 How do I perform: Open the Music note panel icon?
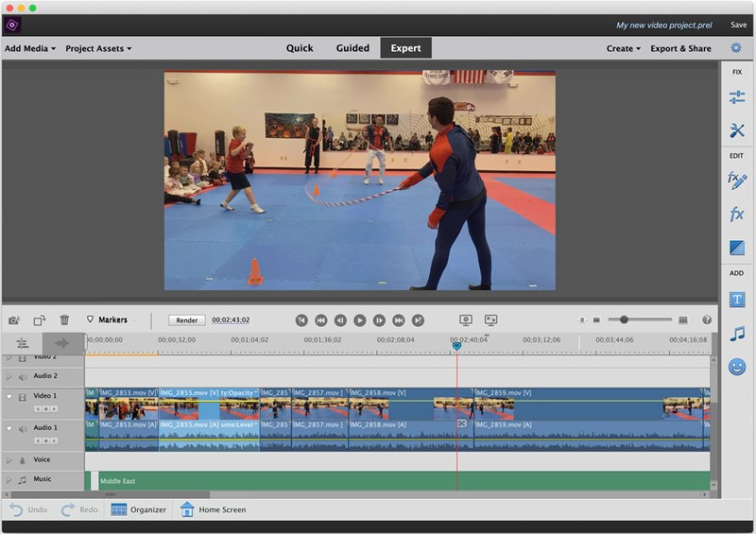(x=737, y=334)
